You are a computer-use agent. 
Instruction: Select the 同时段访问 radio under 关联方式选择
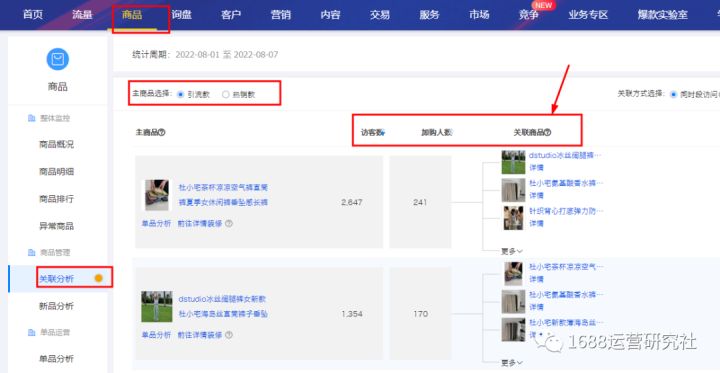point(674,94)
